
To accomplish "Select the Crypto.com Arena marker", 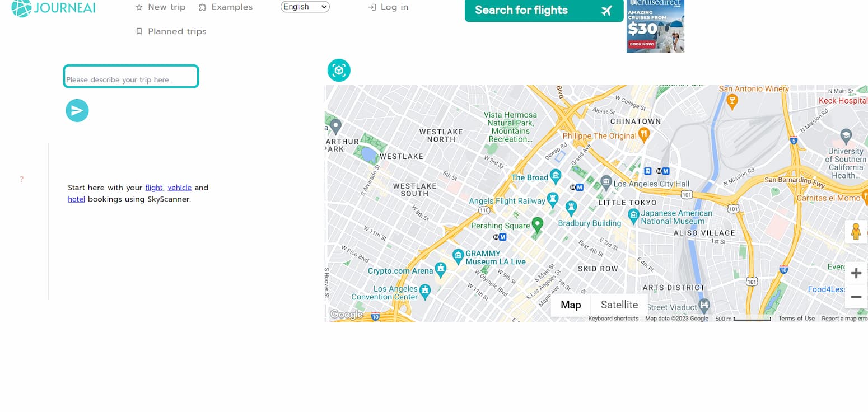I will point(441,269).
